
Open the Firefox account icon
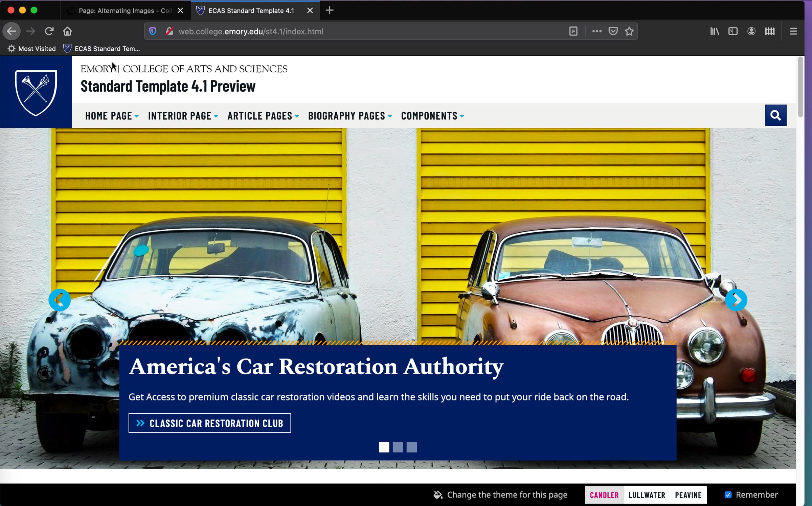[751, 31]
